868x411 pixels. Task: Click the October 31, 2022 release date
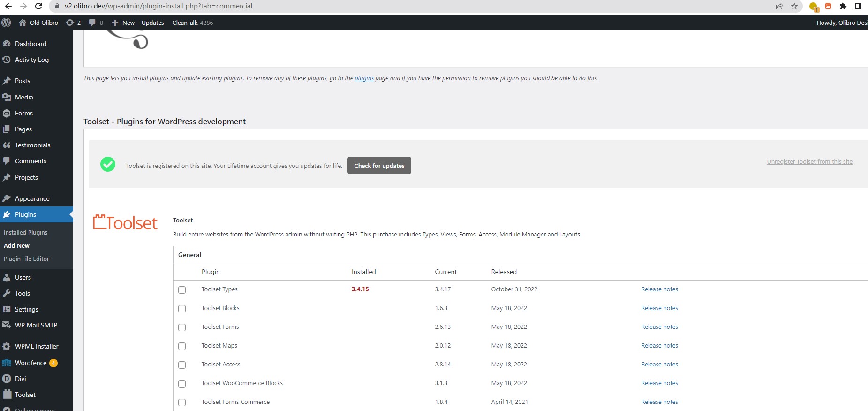pos(514,289)
